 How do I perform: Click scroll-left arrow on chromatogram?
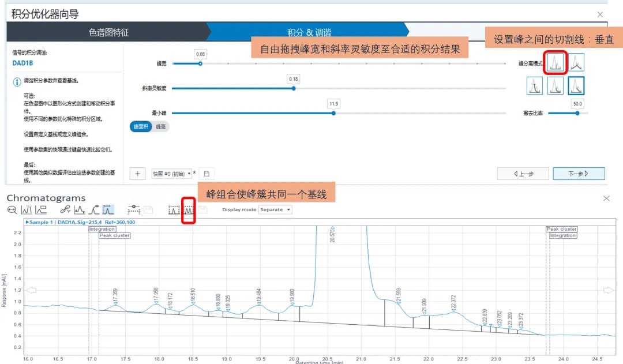32,290
